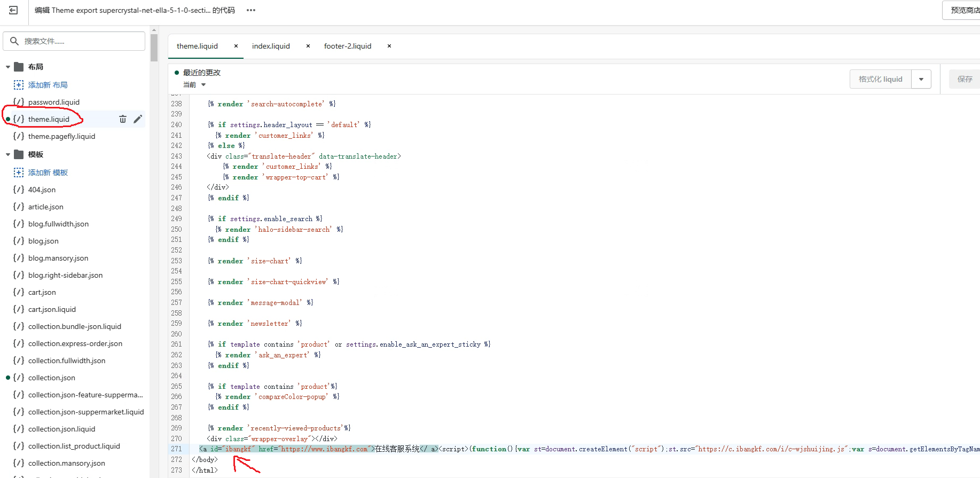
Task: Collapse the 布局 folder
Action: [x=8, y=67]
